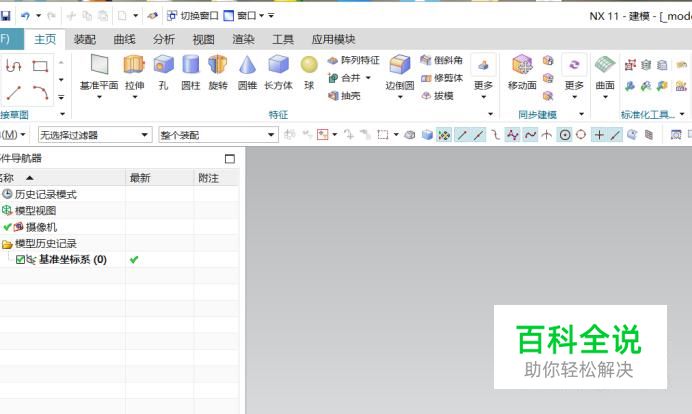Click Pattern Feature (阵列特征)

354,60
